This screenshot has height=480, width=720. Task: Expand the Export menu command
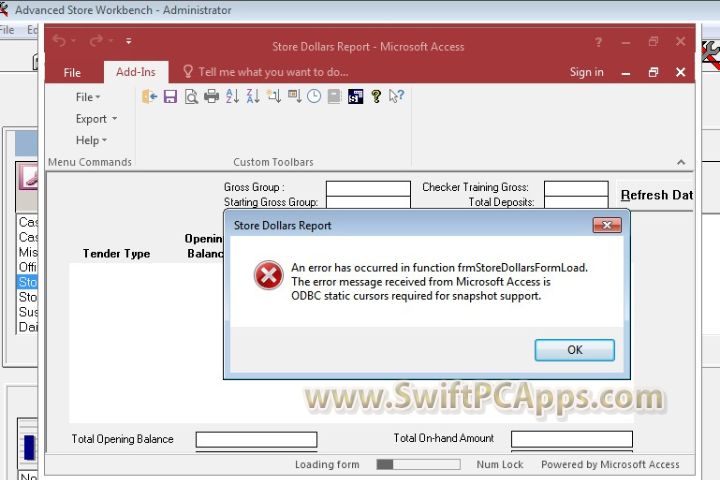tap(96, 119)
